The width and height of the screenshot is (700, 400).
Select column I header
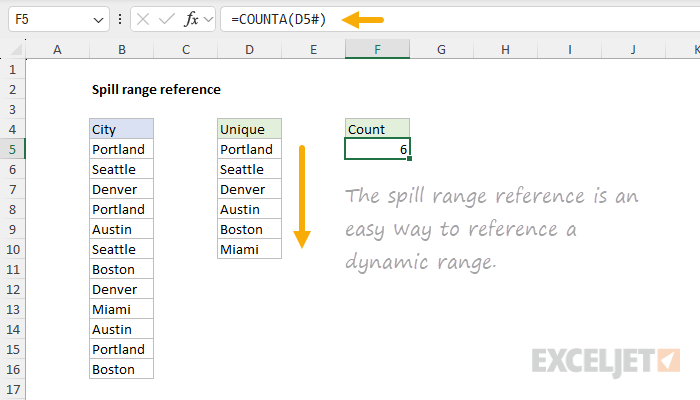pos(570,49)
